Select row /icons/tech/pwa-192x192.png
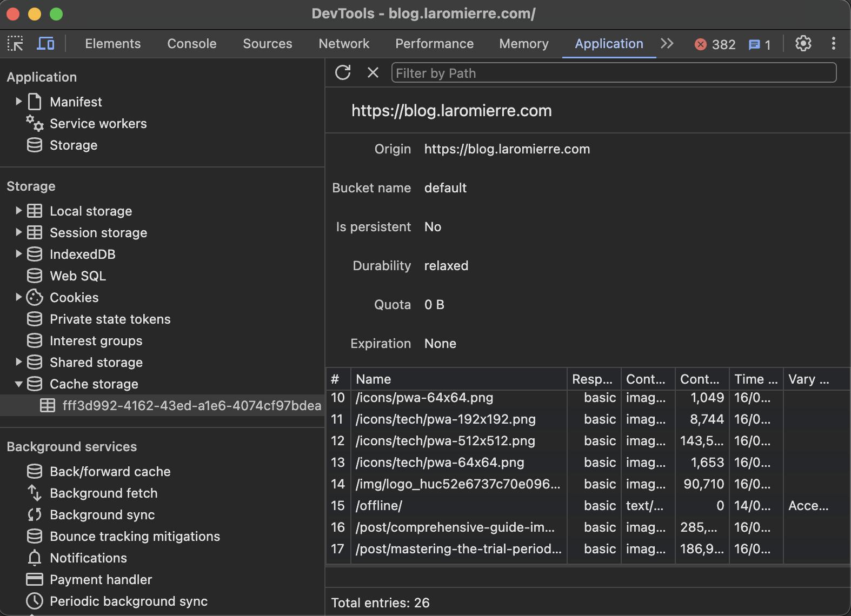Image resolution: width=851 pixels, height=616 pixels. pos(588,419)
